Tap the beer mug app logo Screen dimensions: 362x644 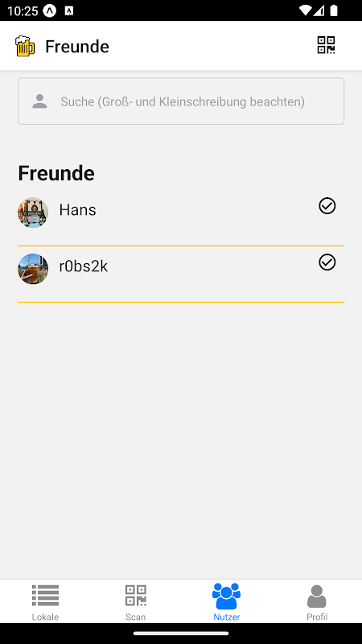click(x=25, y=46)
